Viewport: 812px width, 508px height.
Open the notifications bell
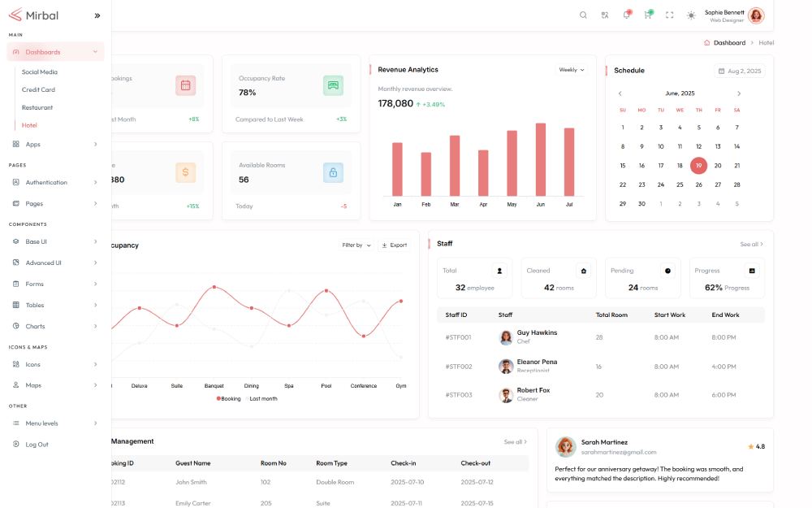tap(626, 15)
